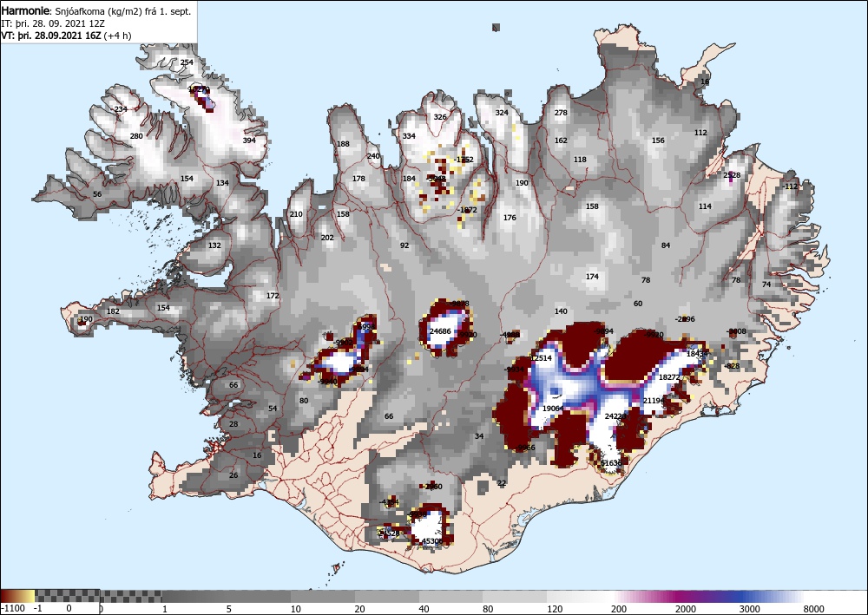
Task: Click map value 174
Action: click(x=592, y=277)
